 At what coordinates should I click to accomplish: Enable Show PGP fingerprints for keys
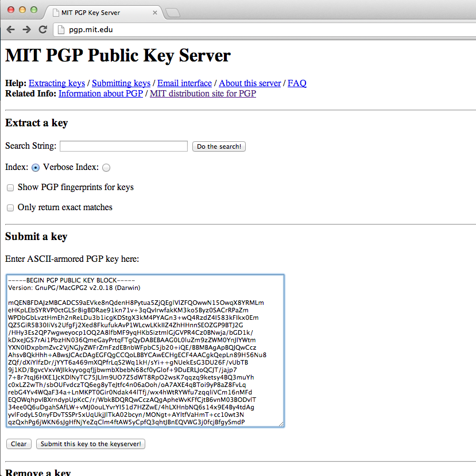tap(10, 188)
